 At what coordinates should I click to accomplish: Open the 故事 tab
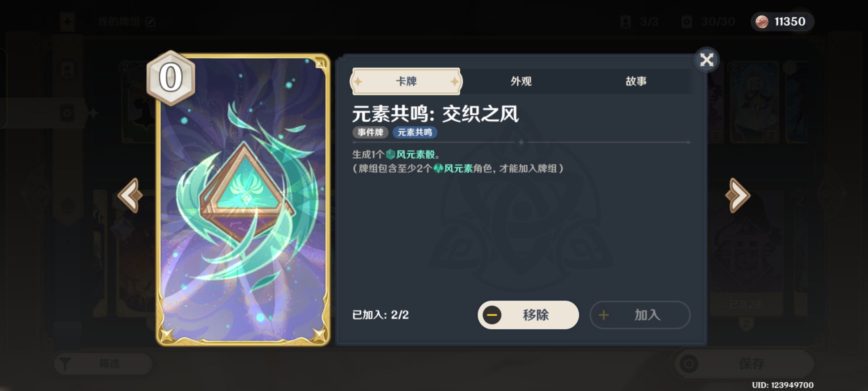coord(636,81)
